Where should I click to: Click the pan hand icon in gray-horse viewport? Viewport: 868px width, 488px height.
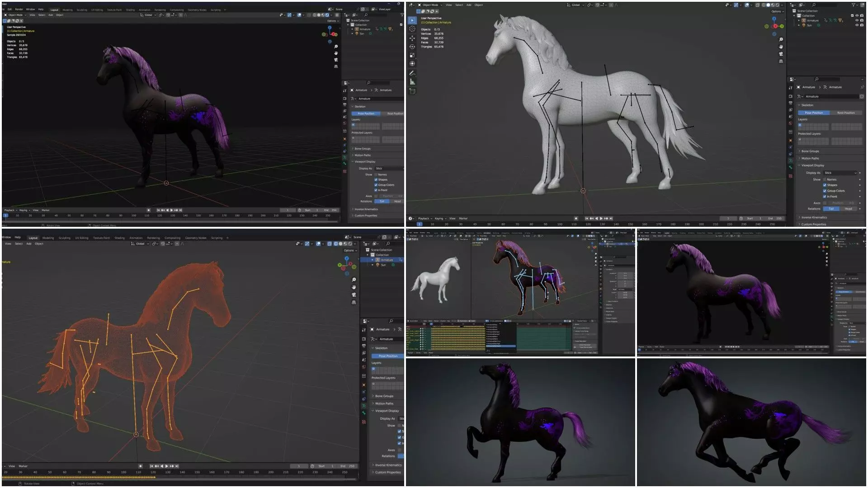click(x=781, y=47)
